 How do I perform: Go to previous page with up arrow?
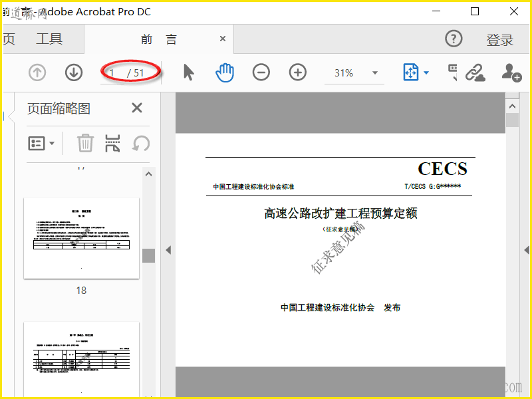[x=37, y=72]
